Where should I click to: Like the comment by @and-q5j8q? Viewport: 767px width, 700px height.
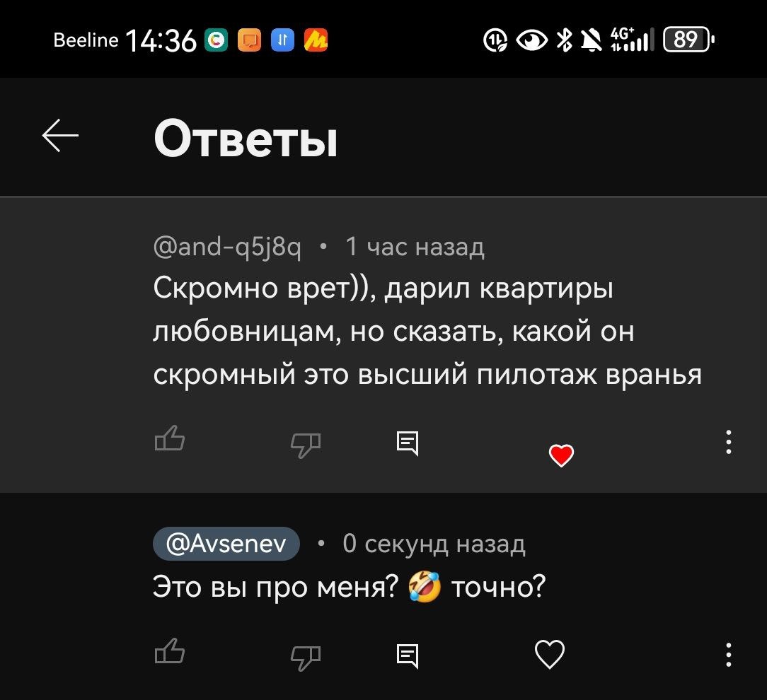point(169,438)
